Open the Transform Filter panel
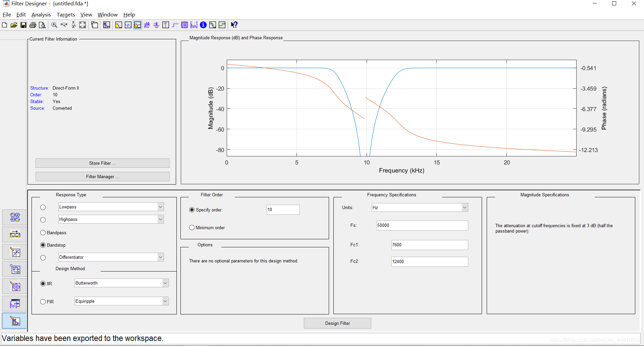This screenshot has height=346, width=644. tap(14, 234)
